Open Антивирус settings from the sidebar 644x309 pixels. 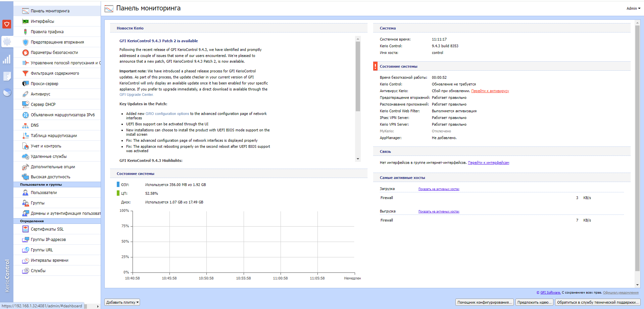40,94
